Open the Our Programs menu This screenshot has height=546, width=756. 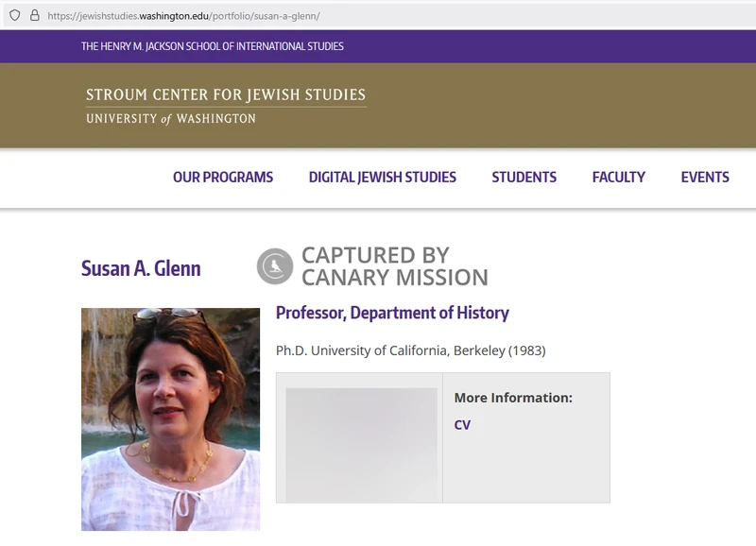tap(223, 178)
